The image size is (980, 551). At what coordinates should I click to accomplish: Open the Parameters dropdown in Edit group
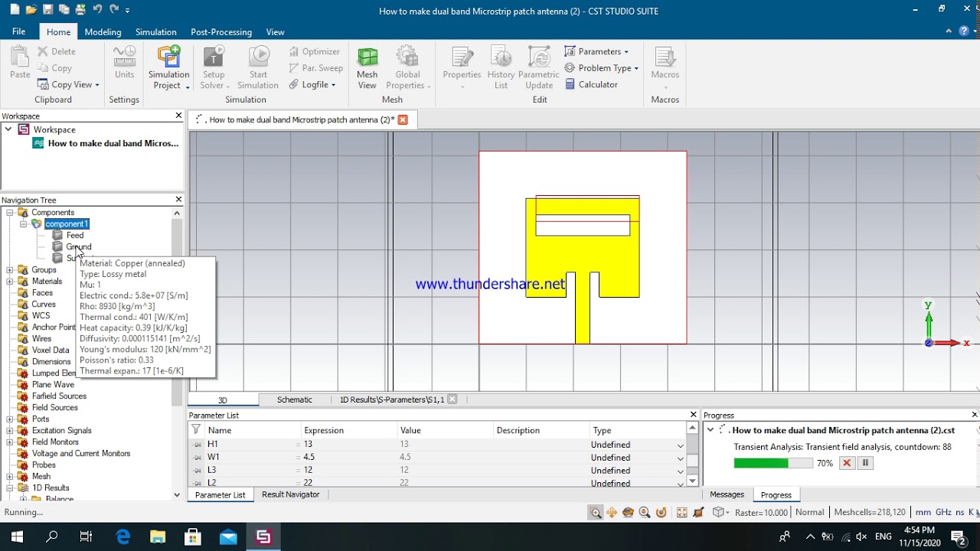(x=596, y=51)
